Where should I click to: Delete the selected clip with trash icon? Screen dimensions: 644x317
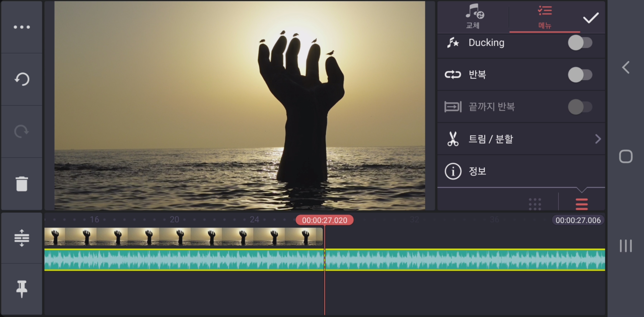pos(22,184)
